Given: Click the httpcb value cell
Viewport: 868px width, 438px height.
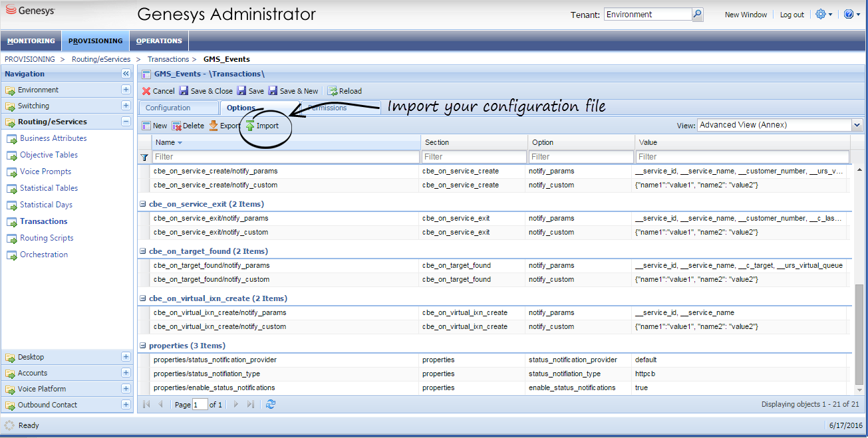Looking at the screenshot, I should click(740, 374).
